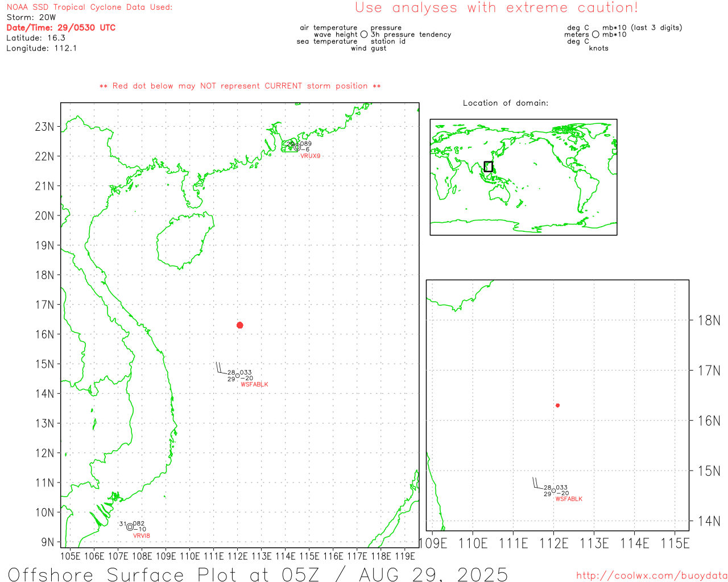Click 'NOAA SSD Tropical Cyclone Data Used:' heading
Viewport: 728px width, 582px height.
coord(89,7)
